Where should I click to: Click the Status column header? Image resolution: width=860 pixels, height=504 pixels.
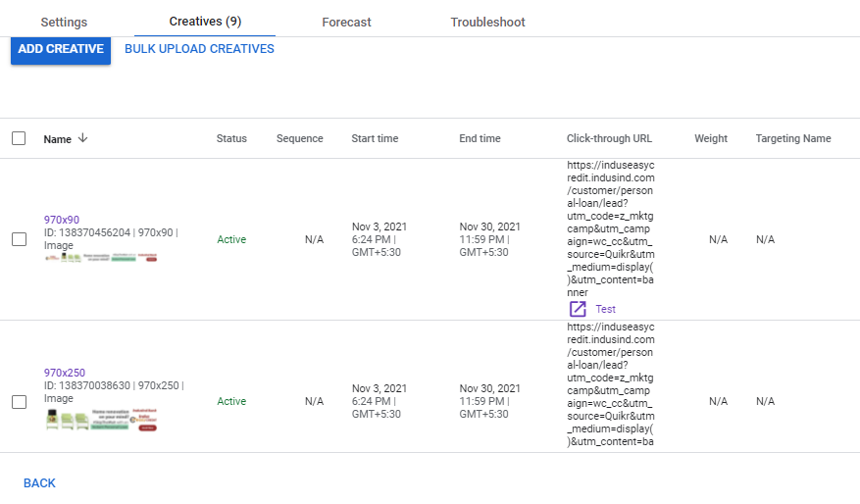point(231,138)
